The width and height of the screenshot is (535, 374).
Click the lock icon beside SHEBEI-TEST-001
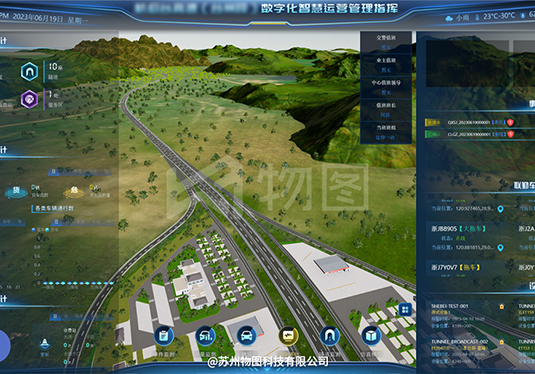pos(502,306)
